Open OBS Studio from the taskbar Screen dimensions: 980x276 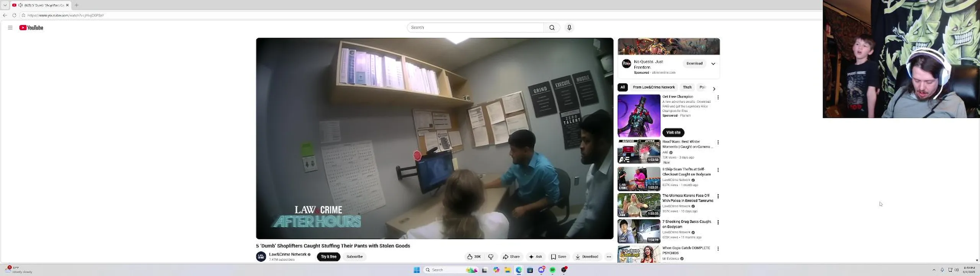(x=564, y=270)
